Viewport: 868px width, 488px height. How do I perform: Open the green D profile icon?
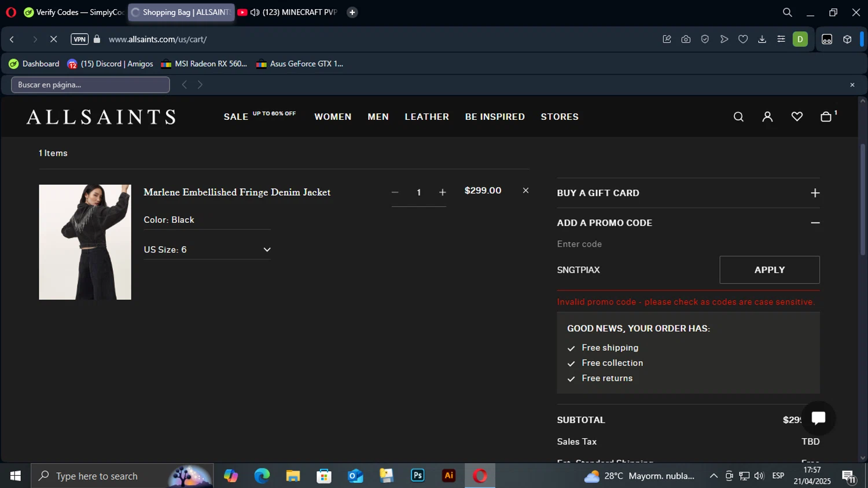[800, 39]
